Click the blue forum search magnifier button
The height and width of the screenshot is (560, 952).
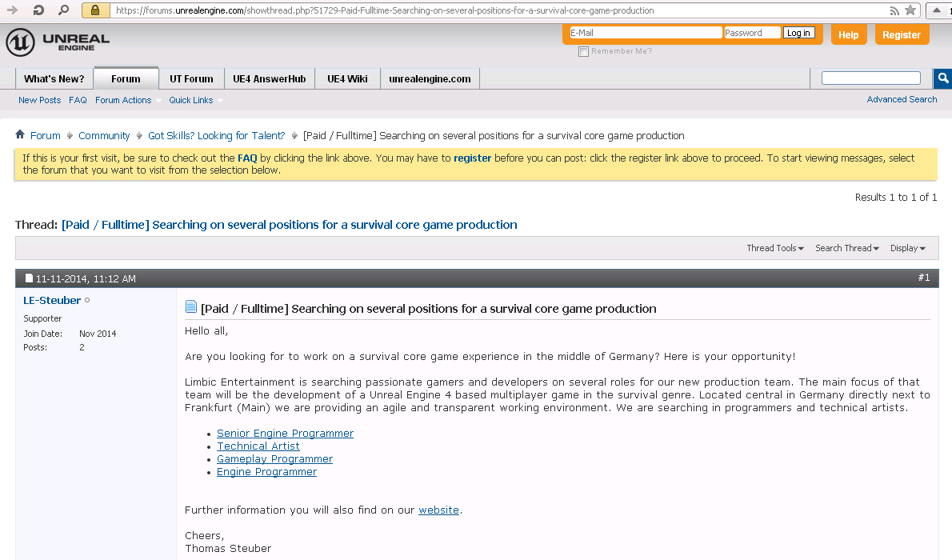(943, 78)
